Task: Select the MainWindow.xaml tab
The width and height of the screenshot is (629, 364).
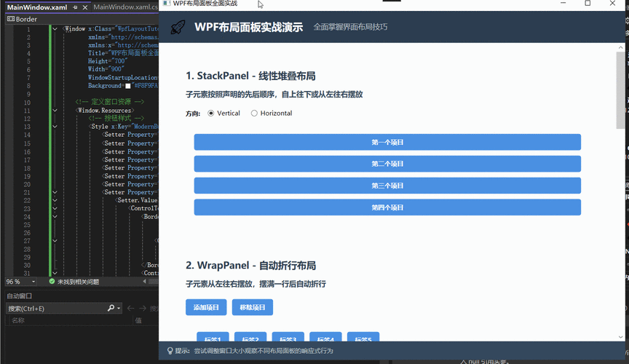Action: coord(37,7)
